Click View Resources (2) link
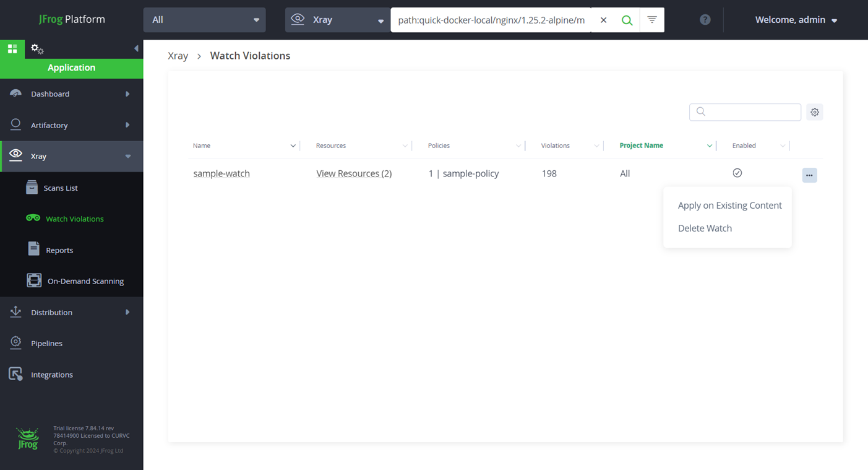This screenshot has width=868, height=470. click(x=354, y=173)
